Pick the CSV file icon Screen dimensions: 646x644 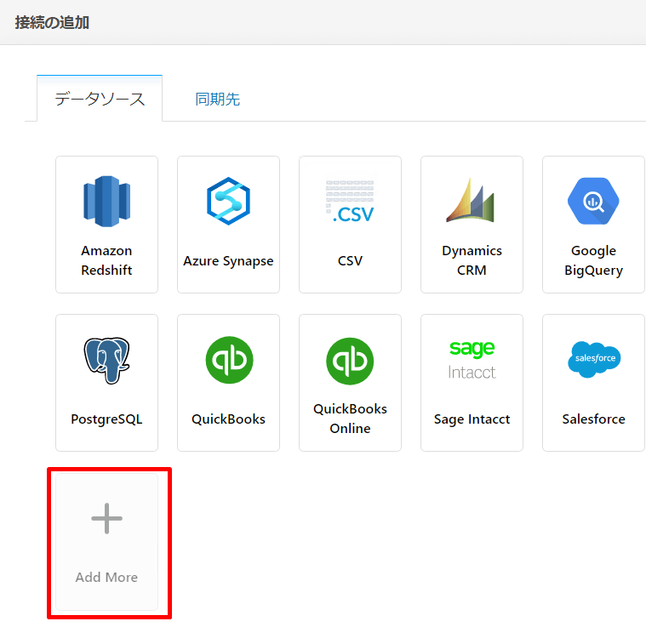350,202
